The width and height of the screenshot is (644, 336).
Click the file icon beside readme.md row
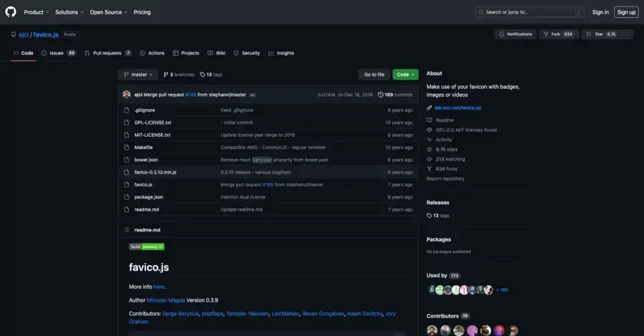click(127, 209)
